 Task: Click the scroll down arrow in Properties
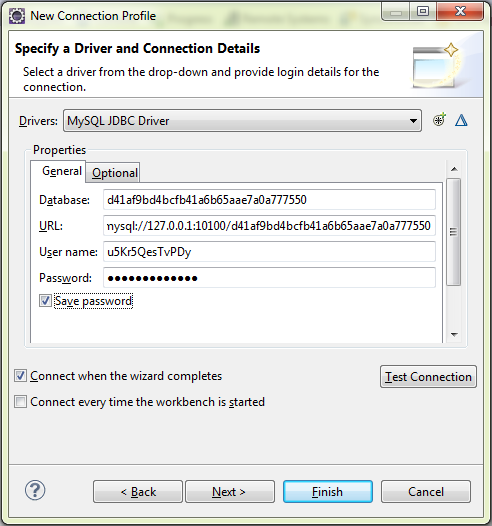(454, 334)
